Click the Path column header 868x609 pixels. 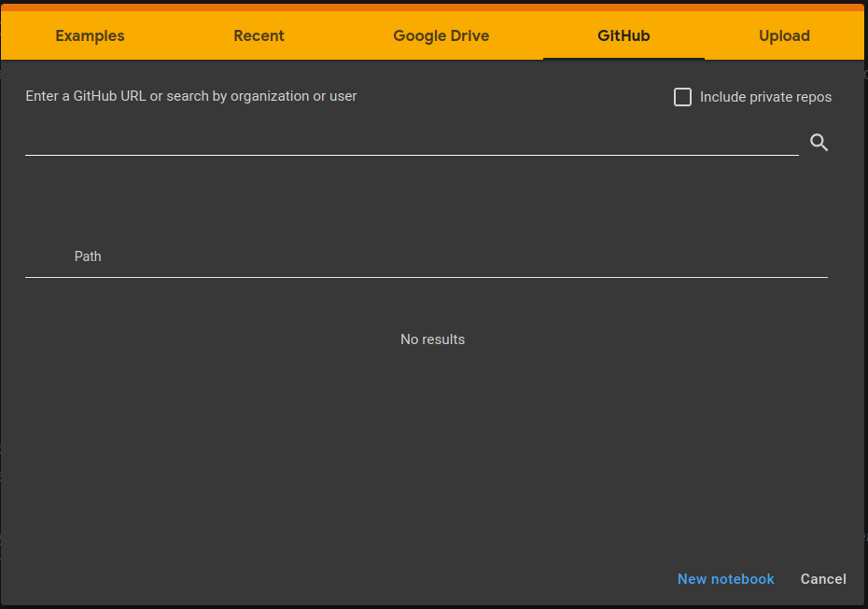(88, 256)
